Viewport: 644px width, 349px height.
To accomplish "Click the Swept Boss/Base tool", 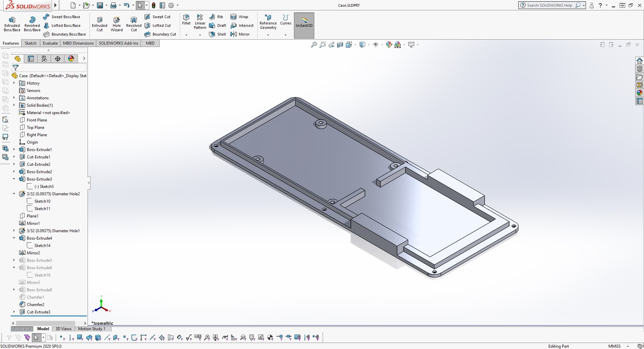I will (62, 17).
